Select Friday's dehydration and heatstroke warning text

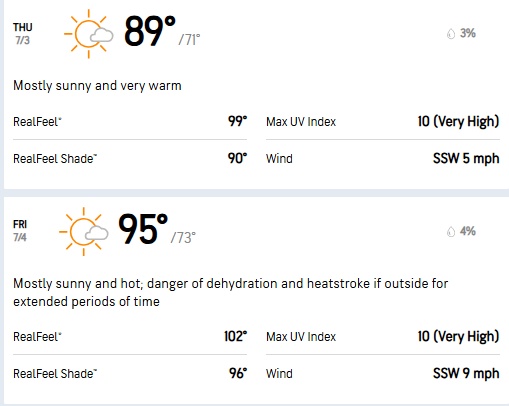click(x=231, y=292)
